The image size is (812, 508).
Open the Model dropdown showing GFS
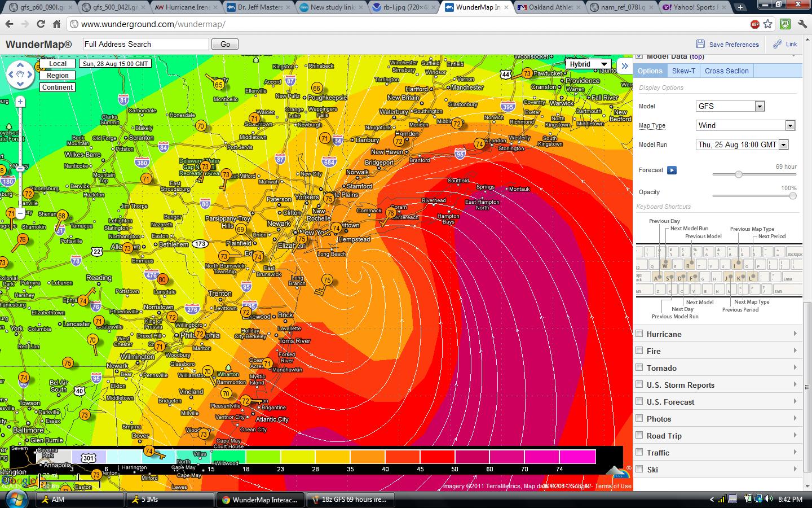pyautogui.click(x=730, y=106)
